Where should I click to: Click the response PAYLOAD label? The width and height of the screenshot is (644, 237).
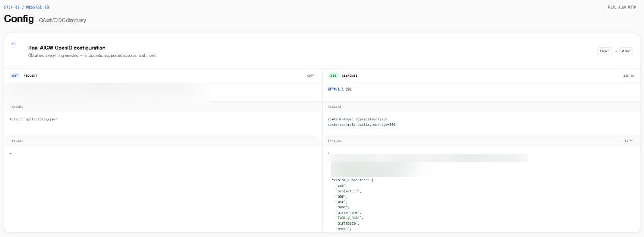(334, 141)
